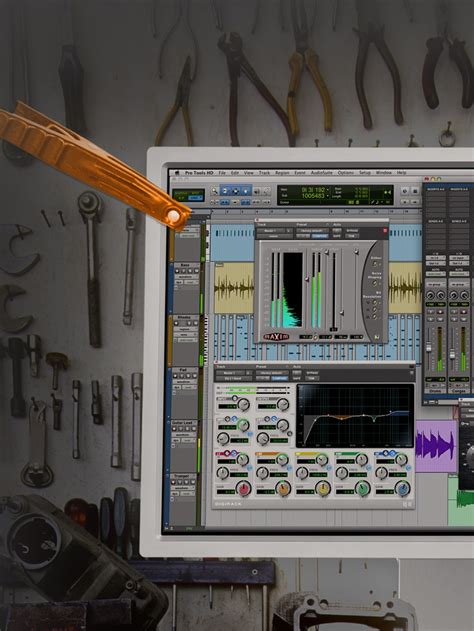The width and height of the screenshot is (474, 631).
Task: Open the Region menu
Action: 282,173
